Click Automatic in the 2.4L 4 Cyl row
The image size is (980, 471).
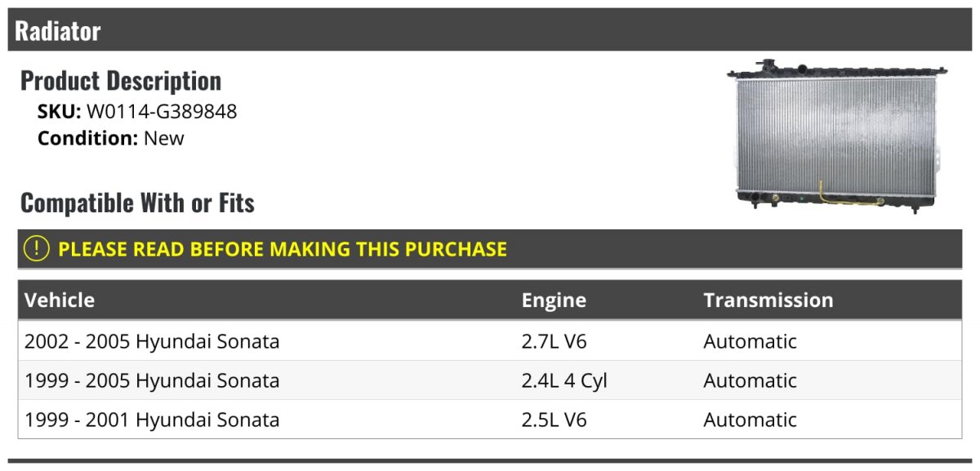click(x=750, y=380)
